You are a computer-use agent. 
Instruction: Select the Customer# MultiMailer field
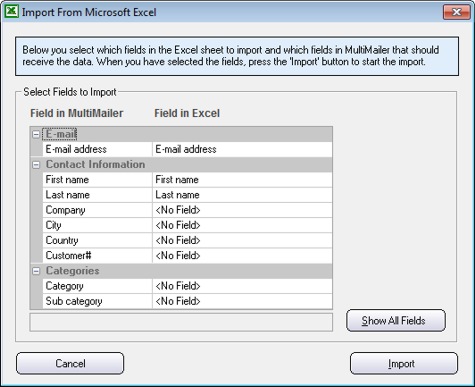97,256
